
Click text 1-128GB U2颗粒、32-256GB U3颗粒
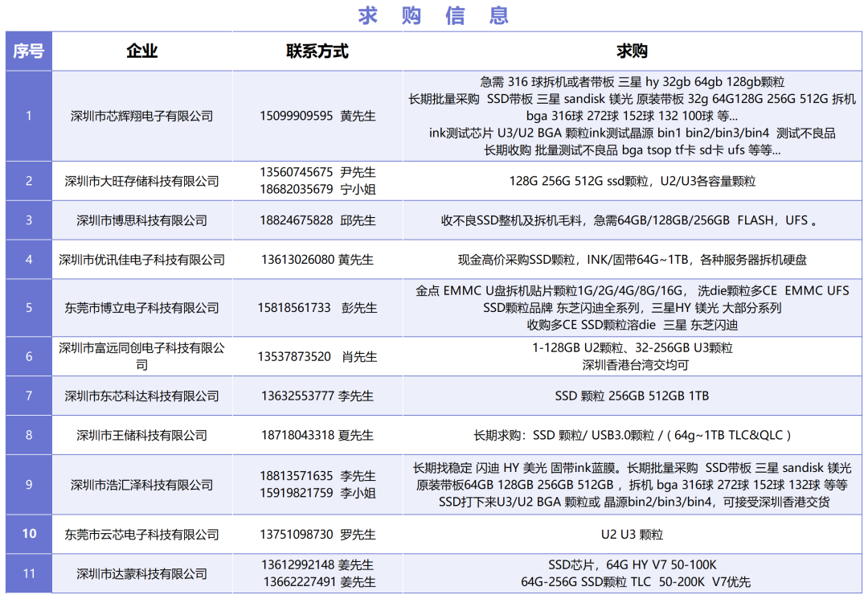633,348
